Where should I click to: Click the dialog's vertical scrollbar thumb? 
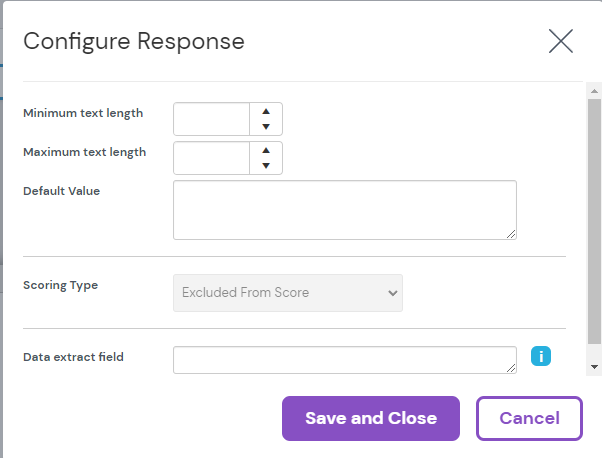tap(594, 220)
